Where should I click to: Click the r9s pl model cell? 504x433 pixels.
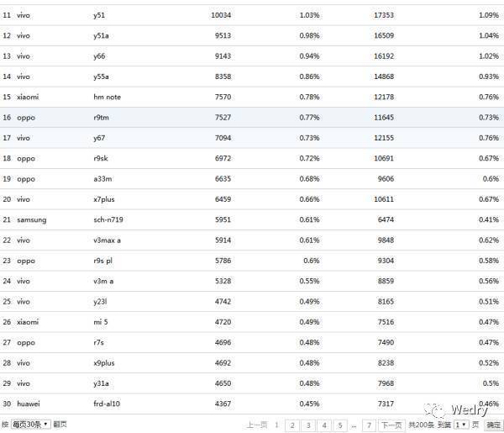pyautogui.click(x=102, y=261)
